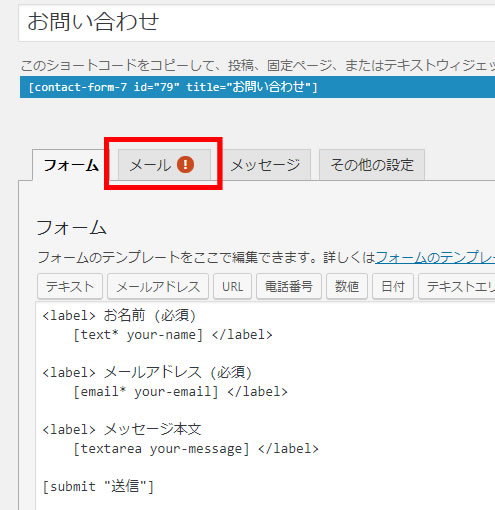Open the メッセージ tab
This screenshot has height=510, width=495.
pos(265,165)
